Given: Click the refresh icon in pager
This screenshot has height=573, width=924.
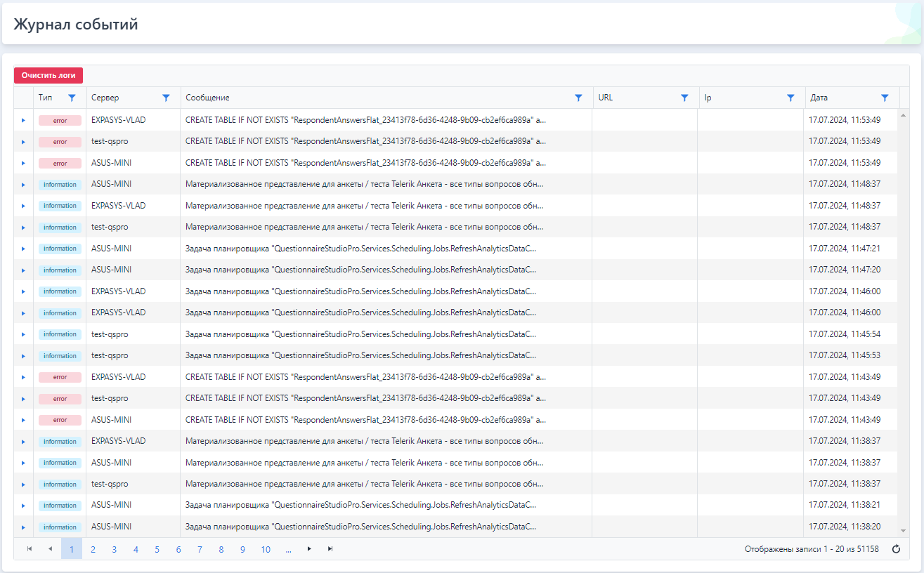Looking at the screenshot, I should (896, 549).
